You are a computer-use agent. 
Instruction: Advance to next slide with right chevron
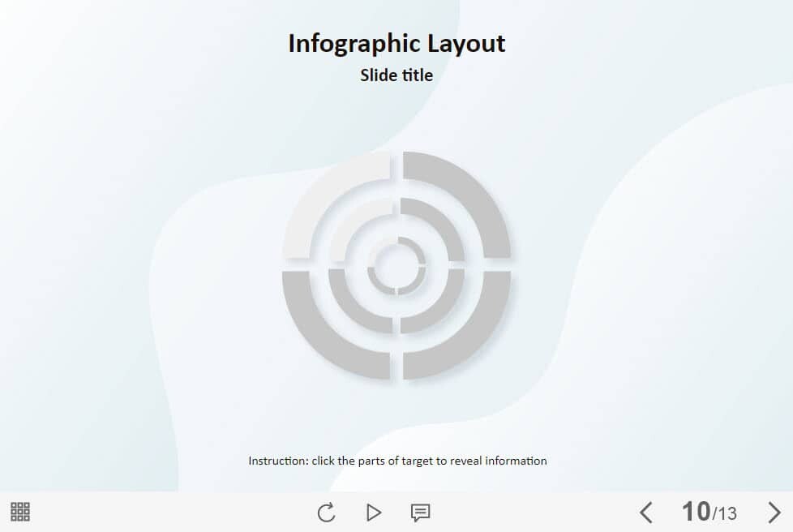pos(774,513)
